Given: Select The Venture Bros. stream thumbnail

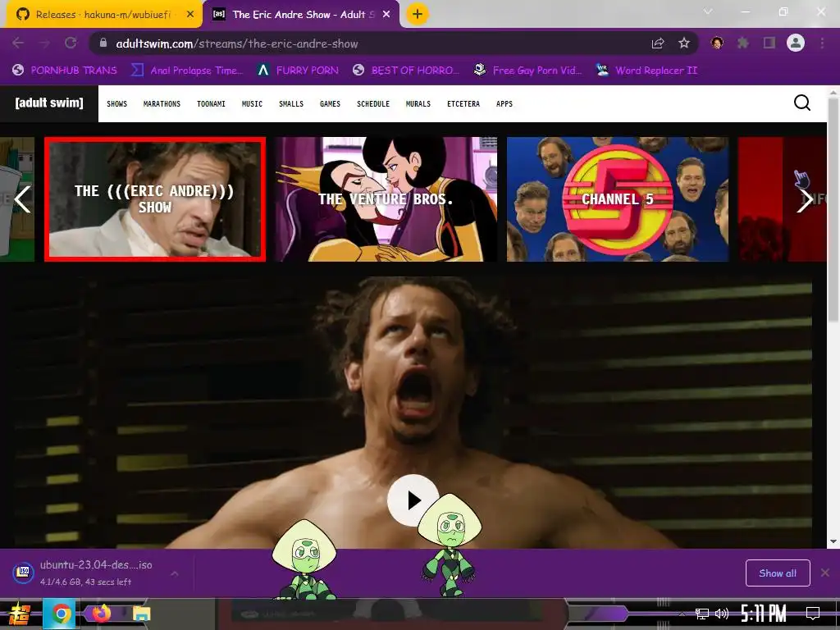Looking at the screenshot, I should 386,199.
